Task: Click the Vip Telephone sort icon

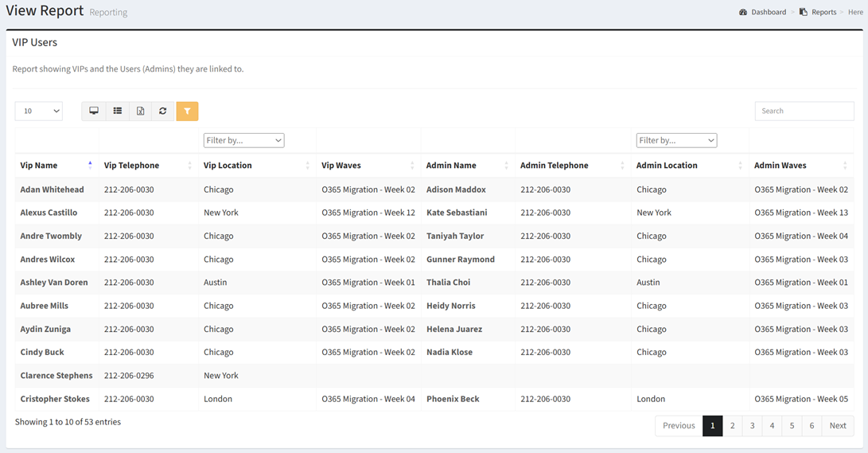Action: (x=189, y=166)
